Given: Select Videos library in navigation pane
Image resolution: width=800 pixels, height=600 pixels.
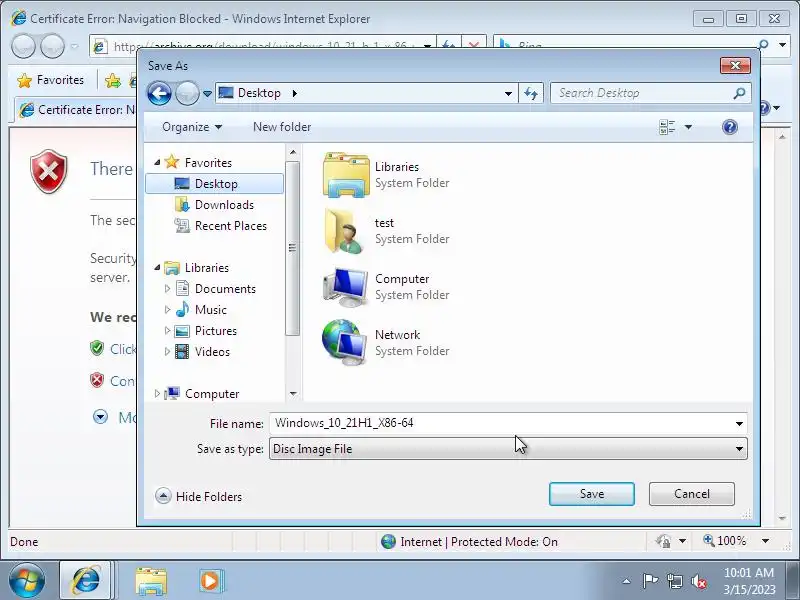Looking at the screenshot, I should point(212,352).
